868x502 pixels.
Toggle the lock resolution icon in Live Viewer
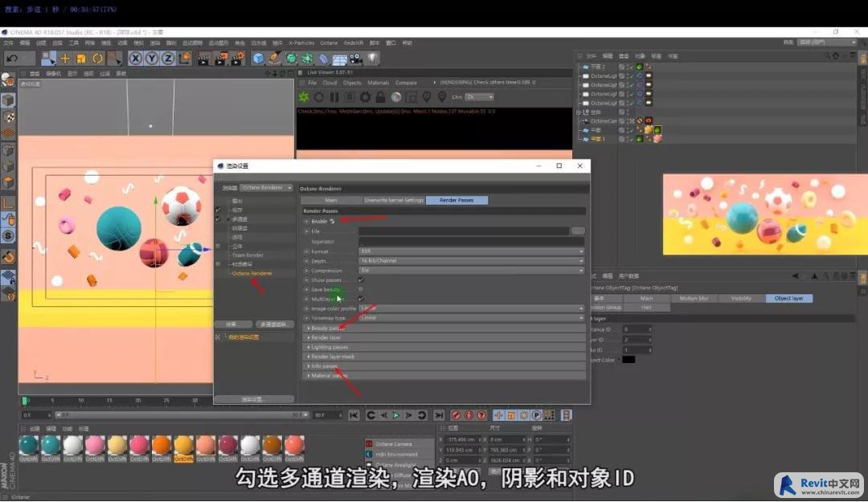point(380,97)
